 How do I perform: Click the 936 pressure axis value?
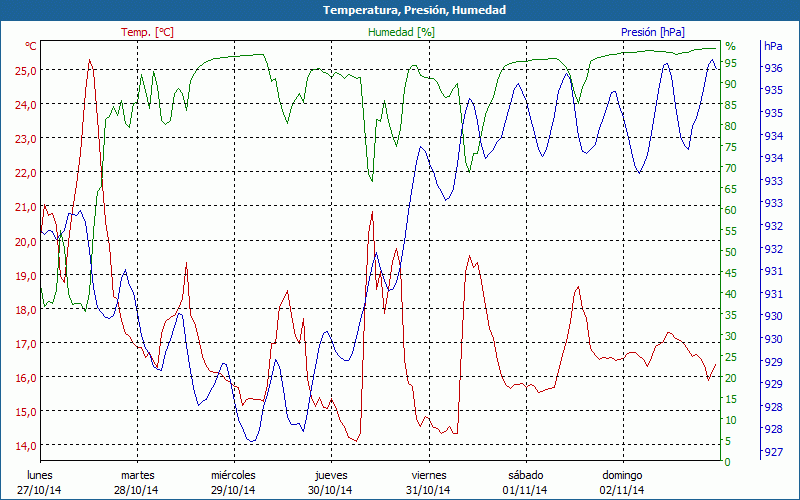click(773, 68)
